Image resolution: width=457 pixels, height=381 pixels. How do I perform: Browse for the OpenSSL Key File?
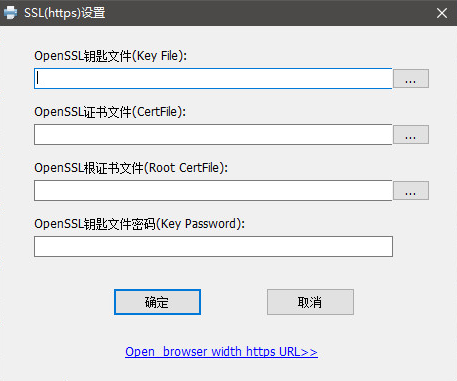point(411,79)
